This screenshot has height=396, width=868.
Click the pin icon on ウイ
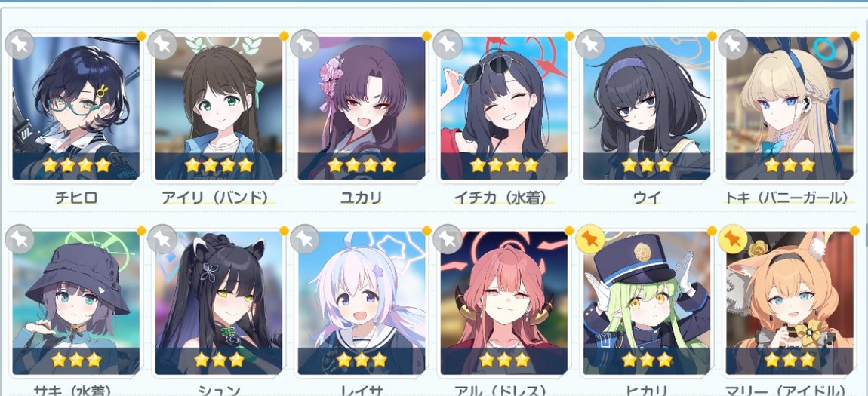click(590, 45)
